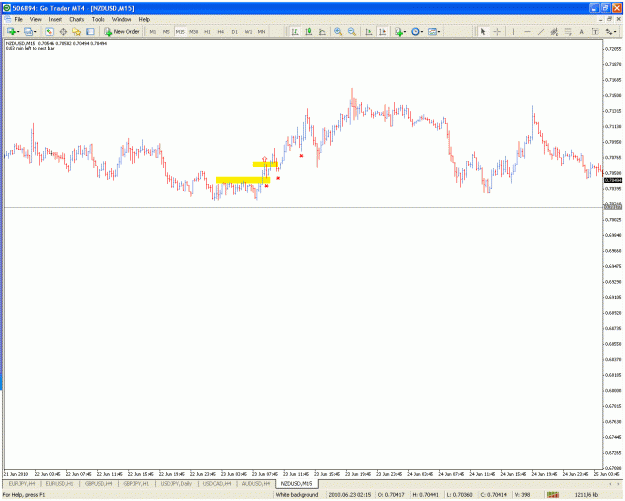Switch to the EURJPY,H4 chart tab
This screenshot has width=625, height=501.
click(x=22, y=483)
